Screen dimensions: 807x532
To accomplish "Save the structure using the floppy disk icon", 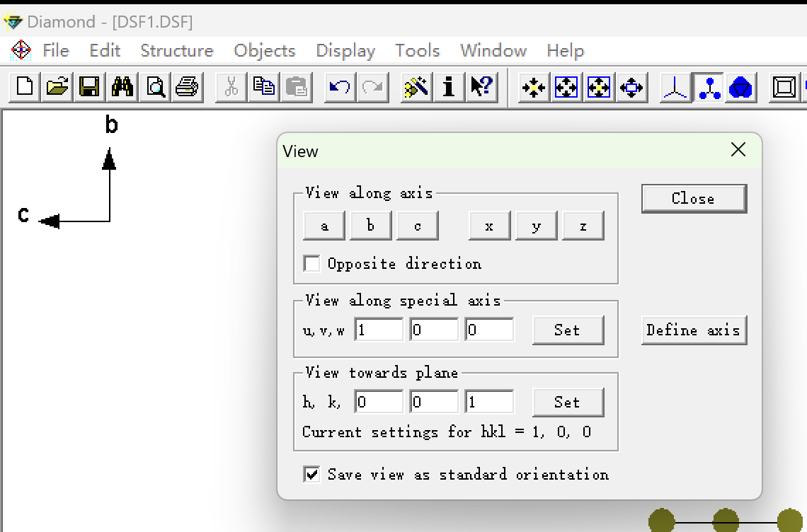I will [89, 87].
